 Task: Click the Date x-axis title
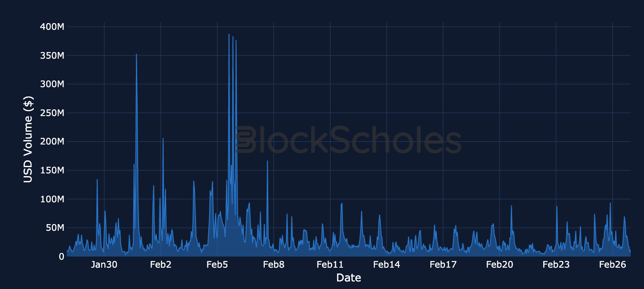point(349,278)
